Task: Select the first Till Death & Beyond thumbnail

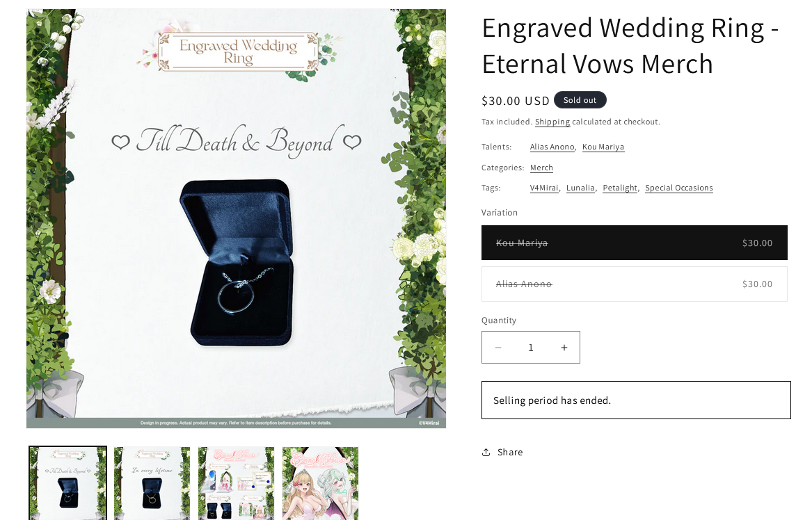Action: coord(67,483)
